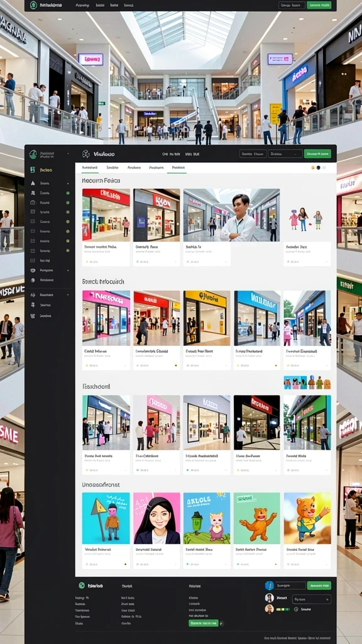Toggle green status dot beside second sidebar item
The image size is (362, 644).
68,192
